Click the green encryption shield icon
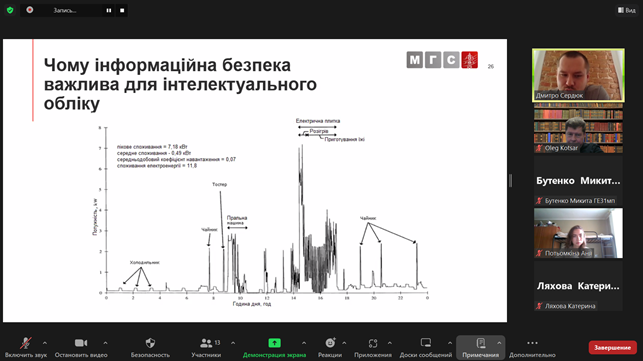The image size is (643, 361). pyautogui.click(x=10, y=10)
